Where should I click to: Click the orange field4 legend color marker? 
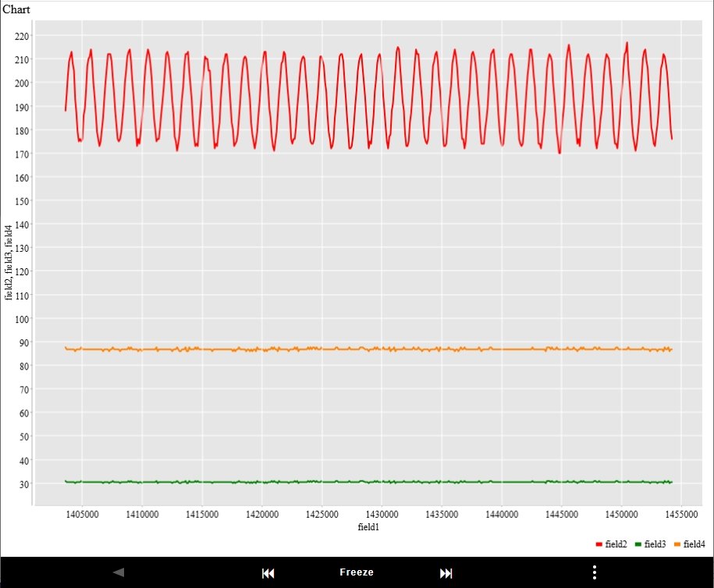tap(677, 544)
